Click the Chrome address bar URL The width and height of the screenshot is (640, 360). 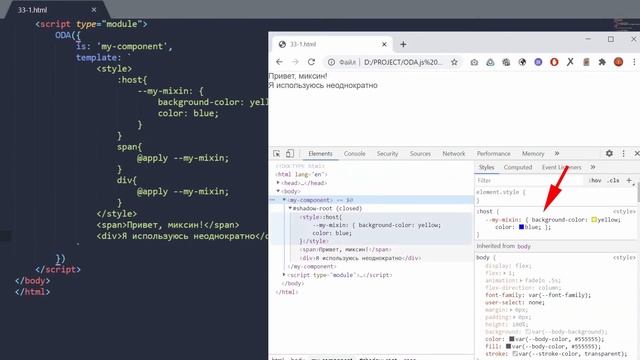[402, 62]
